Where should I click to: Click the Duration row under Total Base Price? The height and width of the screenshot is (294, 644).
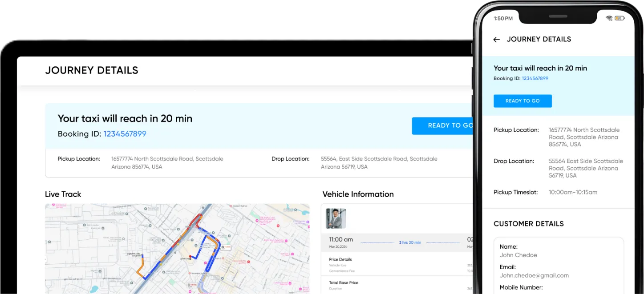[401, 289]
